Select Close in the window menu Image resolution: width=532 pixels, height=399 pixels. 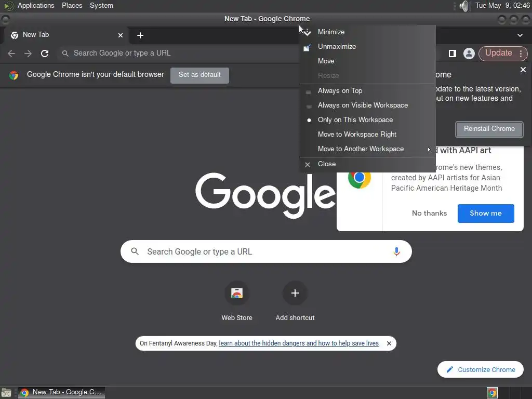pos(367,164)
